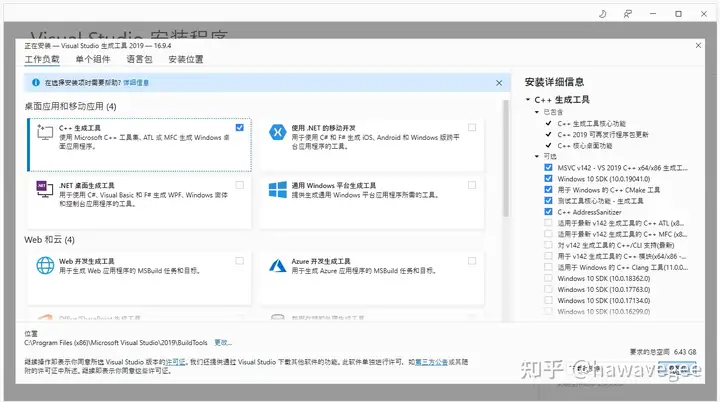Viewport: 720px width, 402px height.
Task: Click the install path C:\Program Files (x86) text
Action: pos(116,343)
